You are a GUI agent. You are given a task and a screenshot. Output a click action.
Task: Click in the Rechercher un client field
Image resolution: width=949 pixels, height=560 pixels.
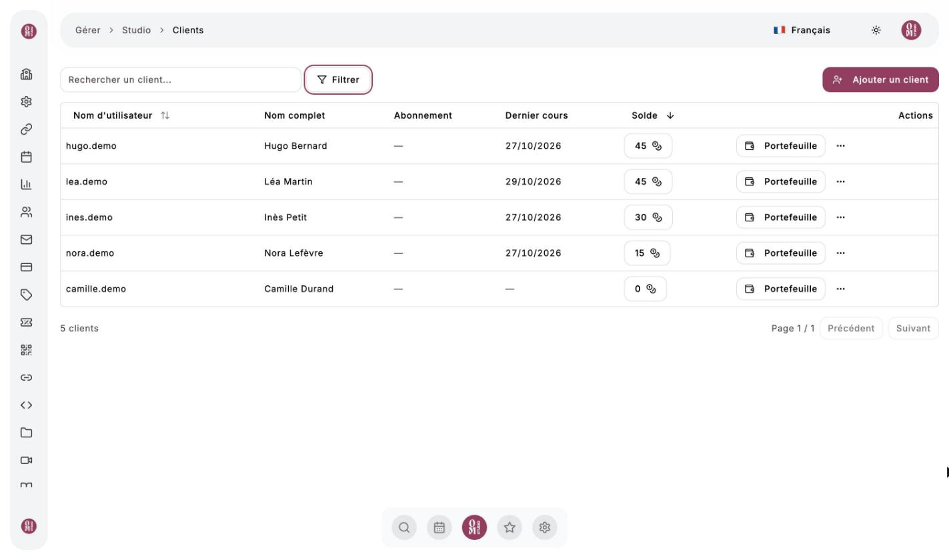(180, 79)
